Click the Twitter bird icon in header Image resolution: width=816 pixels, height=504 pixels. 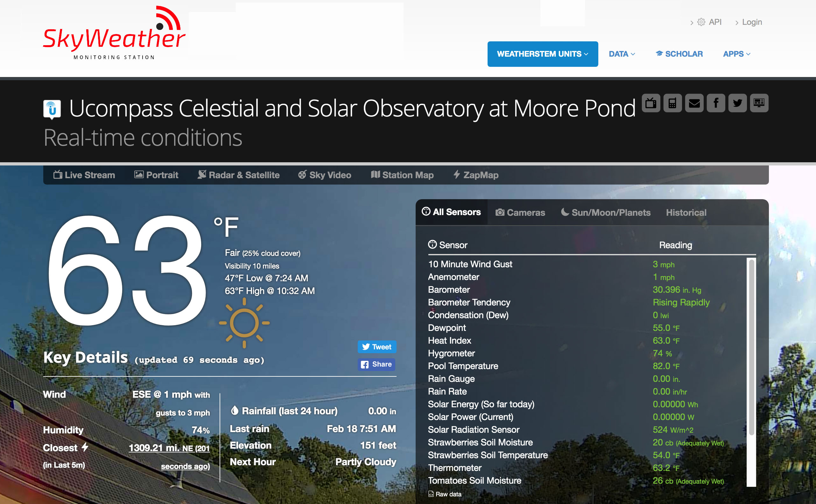(737, 103)
